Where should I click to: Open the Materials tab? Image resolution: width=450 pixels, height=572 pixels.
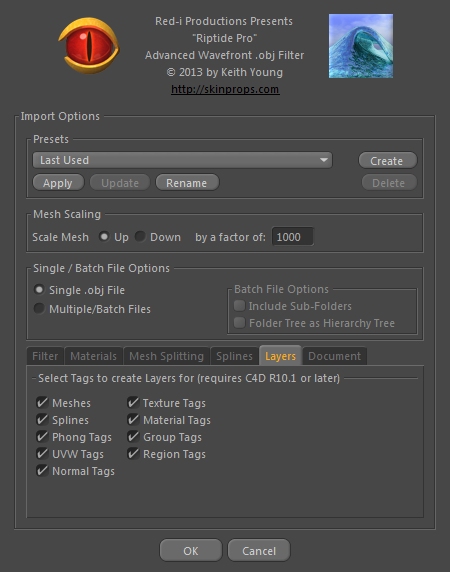pos(93,356)
